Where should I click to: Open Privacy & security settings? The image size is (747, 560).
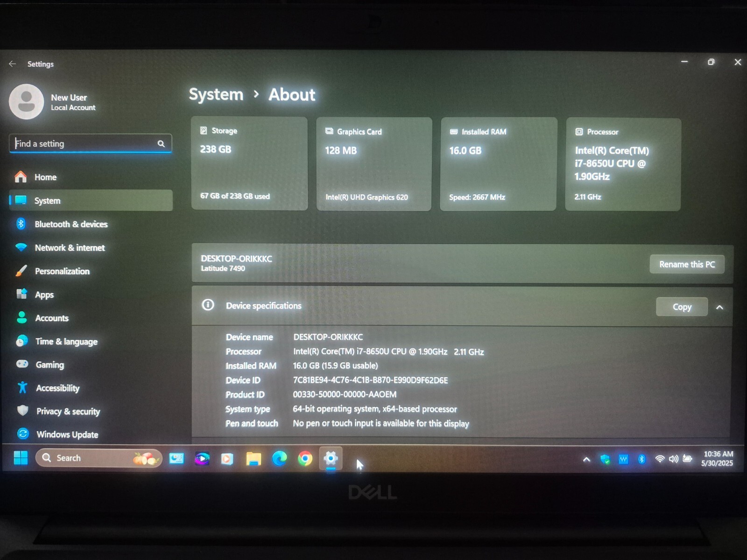(x=91, y=412)
